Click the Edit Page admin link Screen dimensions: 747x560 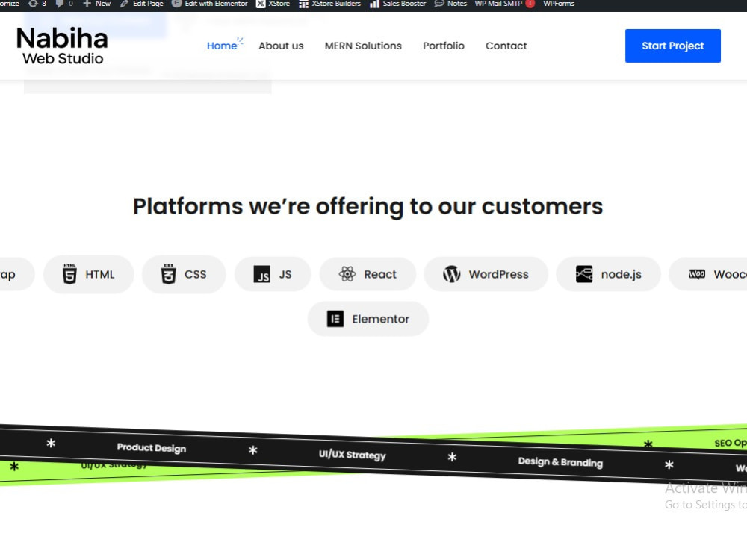(x=148, y=4)
